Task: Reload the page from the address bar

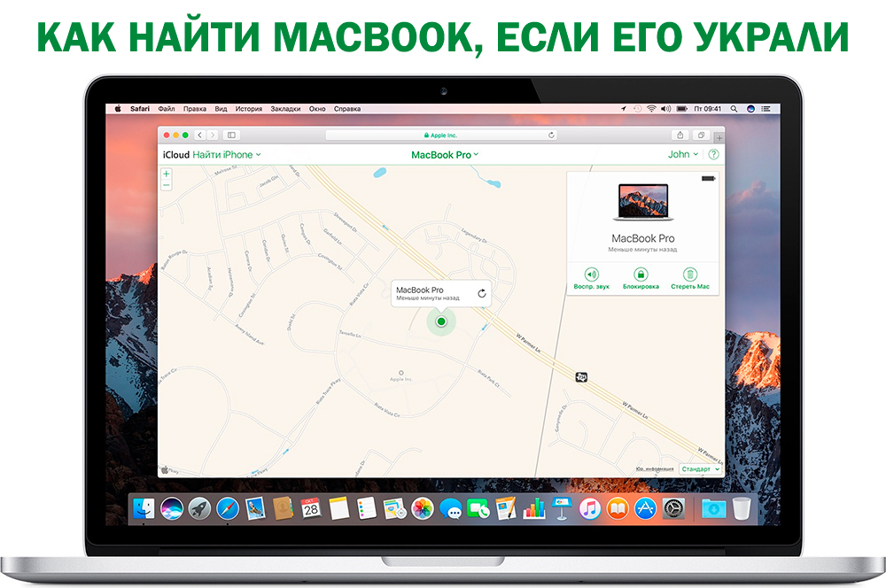Action: coord(551,135)
